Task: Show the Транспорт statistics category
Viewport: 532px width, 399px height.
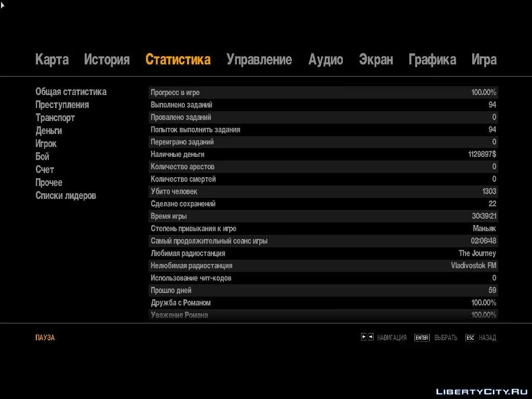Action: pos(55,118)
